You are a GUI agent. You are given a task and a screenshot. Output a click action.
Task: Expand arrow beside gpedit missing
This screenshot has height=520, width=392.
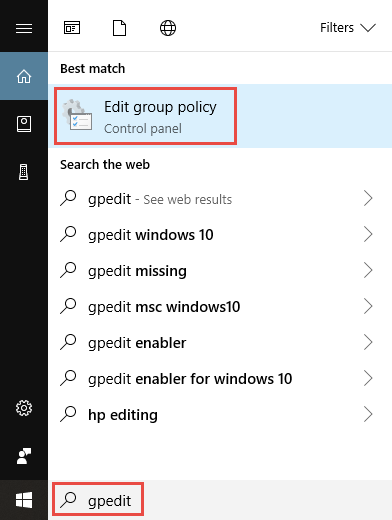368,270
